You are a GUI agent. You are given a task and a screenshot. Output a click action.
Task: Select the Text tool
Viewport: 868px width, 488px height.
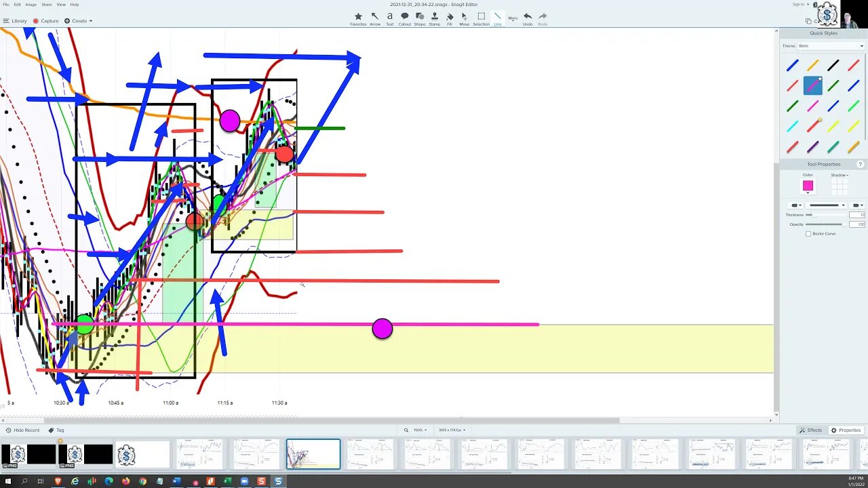(x=390, y=19)
